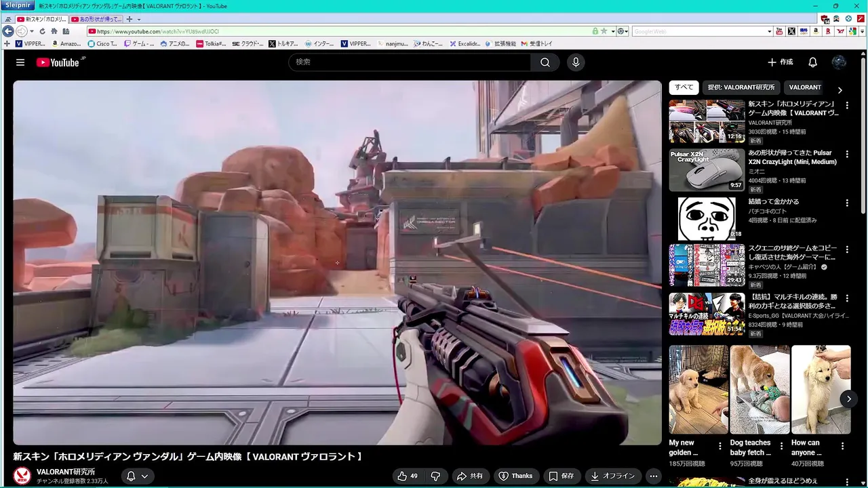Image resolution: width=868 pixels, height=488 pixels.
Task: Go back with the browser back arrow
Action: click(x=8, y=31)
